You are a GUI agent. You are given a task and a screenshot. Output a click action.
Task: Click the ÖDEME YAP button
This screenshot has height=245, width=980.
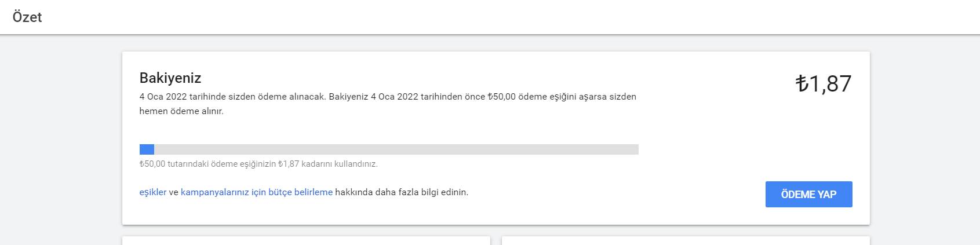[808, 194]
